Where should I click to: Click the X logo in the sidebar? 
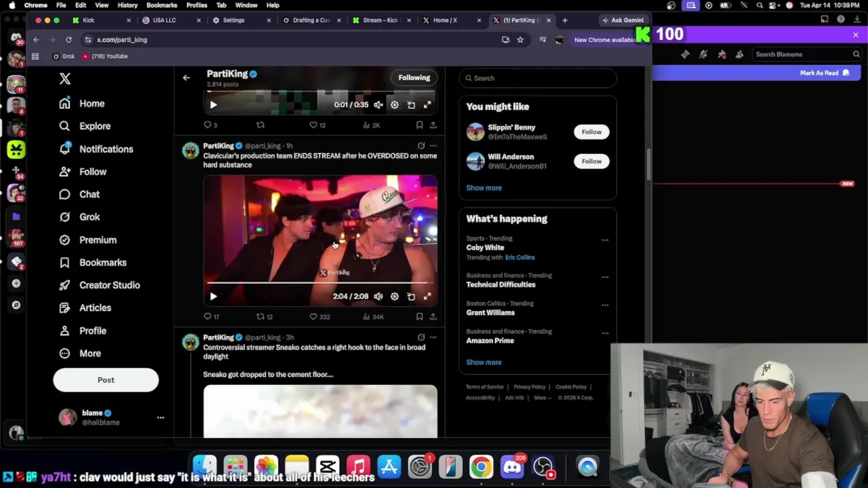click(65, 79)
